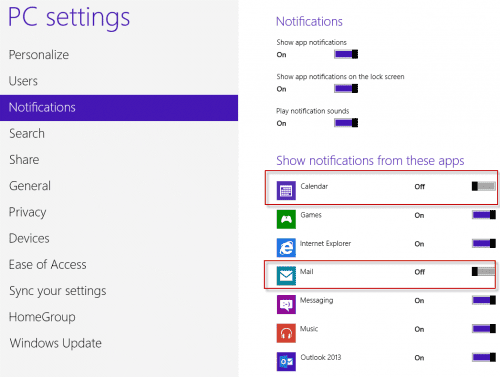Click 'Play notification sounds' label
The height and width of the screenshot is (377, 500).
point(312,111)
